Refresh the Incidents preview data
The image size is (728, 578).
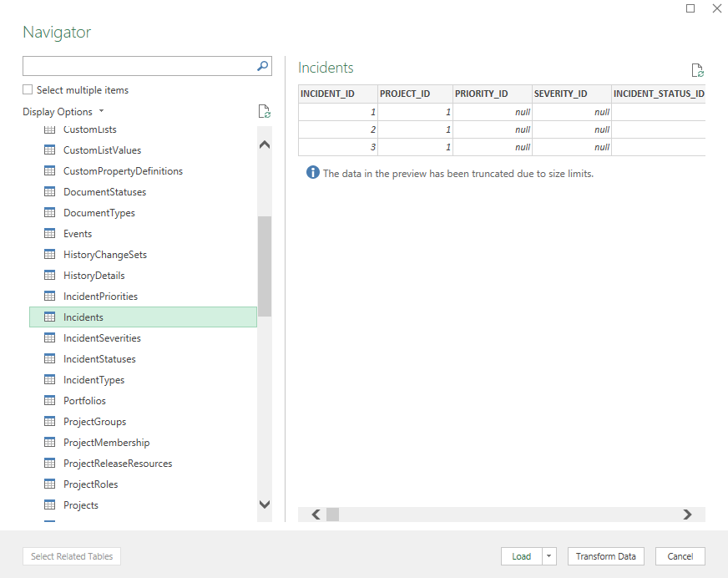click(x=697, y=70)
